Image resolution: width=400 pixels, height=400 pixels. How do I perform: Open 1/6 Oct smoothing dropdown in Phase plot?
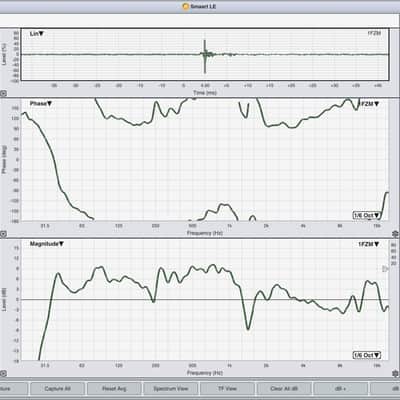pos(367,215)
